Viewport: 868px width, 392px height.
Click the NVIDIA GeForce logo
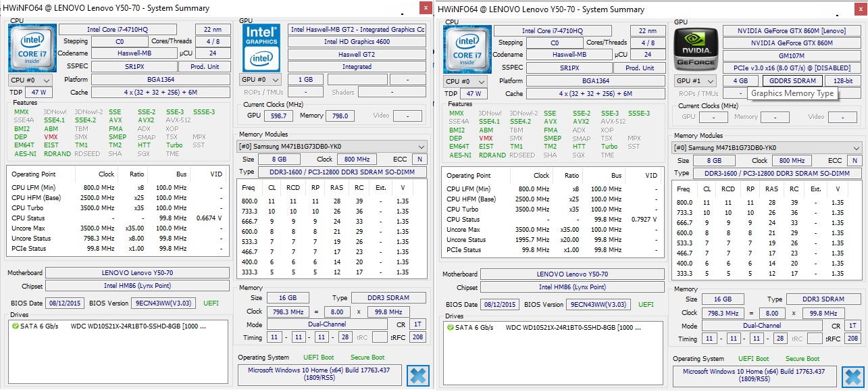tap(694, 49)
